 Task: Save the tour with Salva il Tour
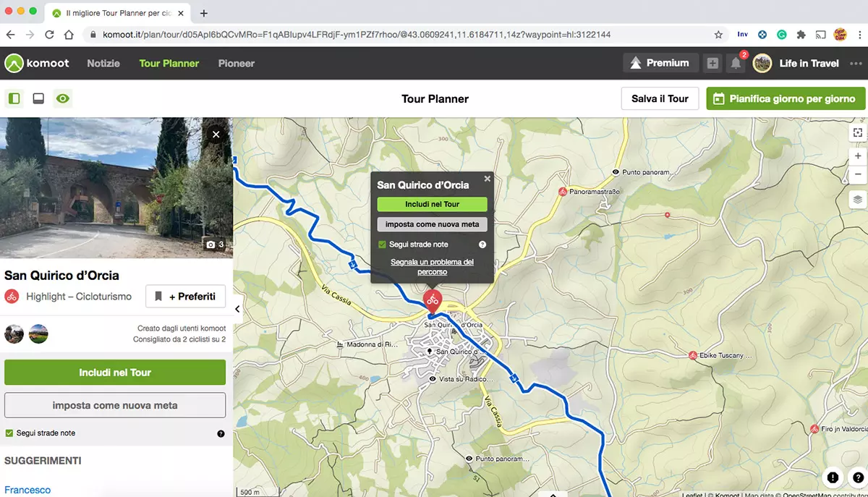pos(660,98)
